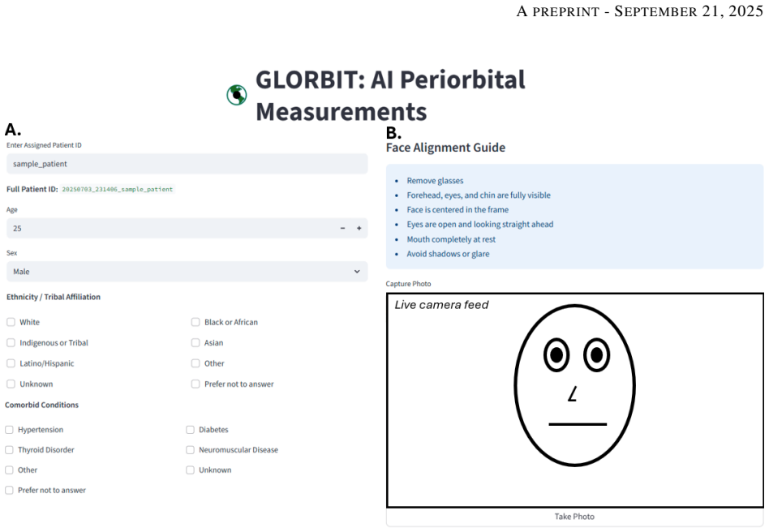Check the Other comorbid condition checkbox
The width and height of the screenshot is (769, 532).
click(9, 470)
